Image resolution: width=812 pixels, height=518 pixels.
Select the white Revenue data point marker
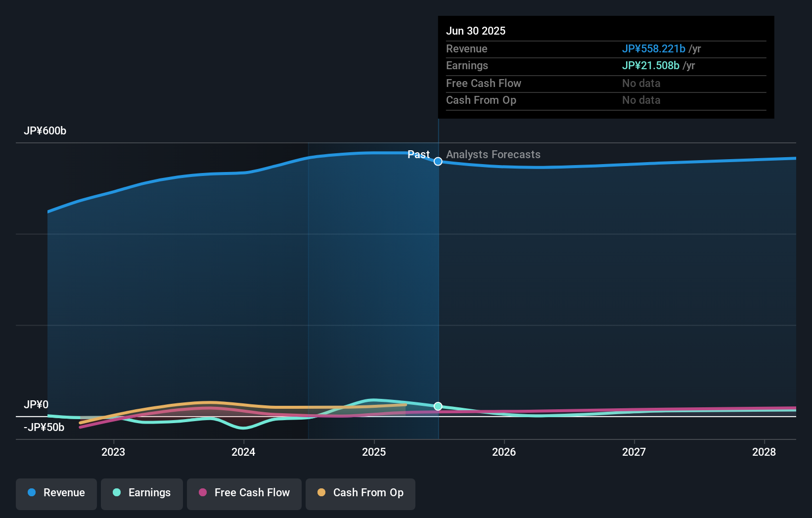tap(437, 161)
